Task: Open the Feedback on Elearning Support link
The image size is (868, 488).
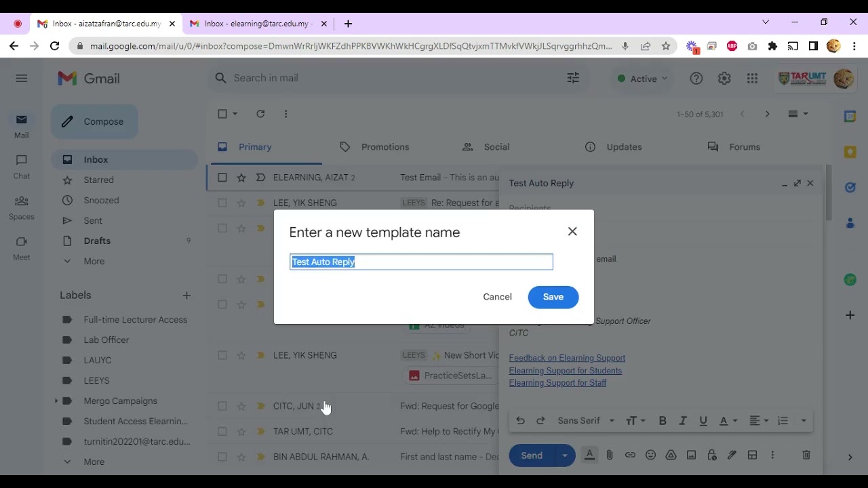Action: 567,358
